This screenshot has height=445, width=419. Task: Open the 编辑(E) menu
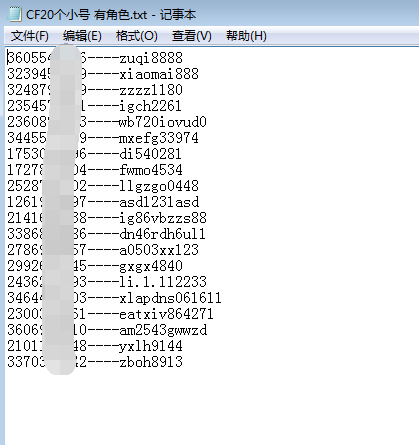pyautogui.click(x=82, y=36)
